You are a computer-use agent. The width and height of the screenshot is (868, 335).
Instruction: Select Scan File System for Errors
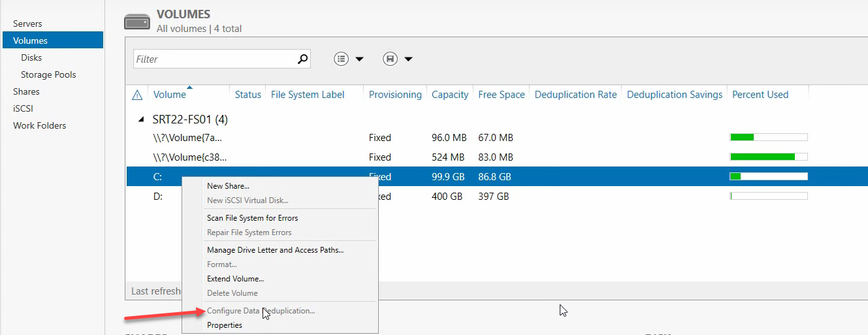252,218
